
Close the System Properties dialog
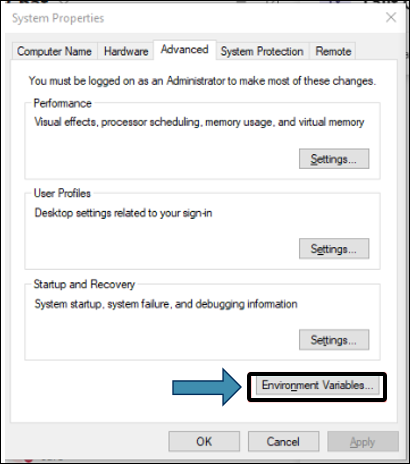391,17
